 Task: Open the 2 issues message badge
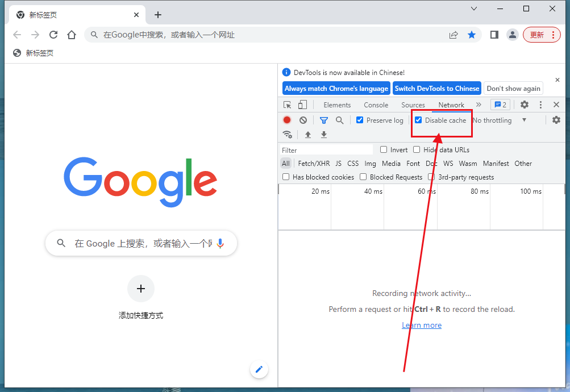[501, 105]
